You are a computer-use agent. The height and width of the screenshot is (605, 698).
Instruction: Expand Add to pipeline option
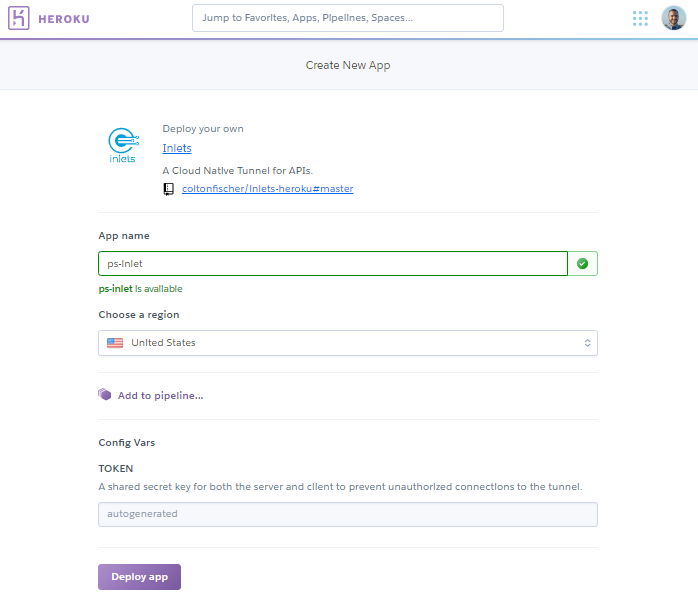pyautogui.click(x=160, y=395)
